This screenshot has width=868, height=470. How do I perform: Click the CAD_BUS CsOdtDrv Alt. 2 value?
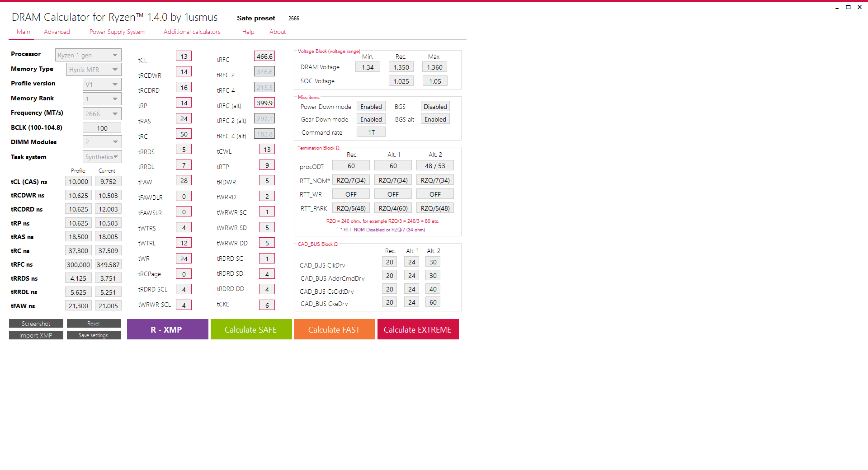pyautogui.click(x=433, y=289)
